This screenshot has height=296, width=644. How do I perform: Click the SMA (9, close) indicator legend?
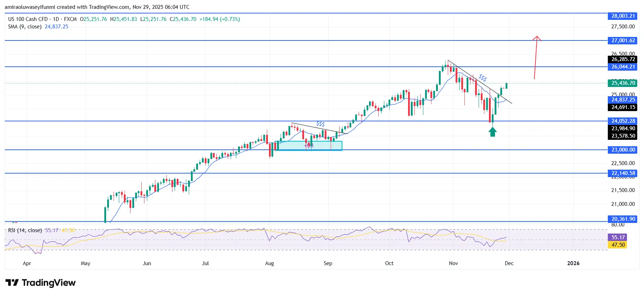pyautogui.click(x=25, y=27)
